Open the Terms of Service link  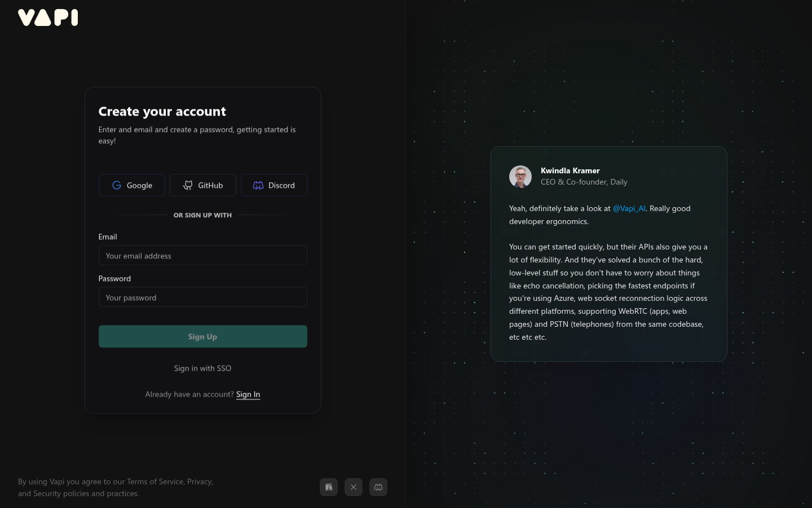[x=155, y=481]
